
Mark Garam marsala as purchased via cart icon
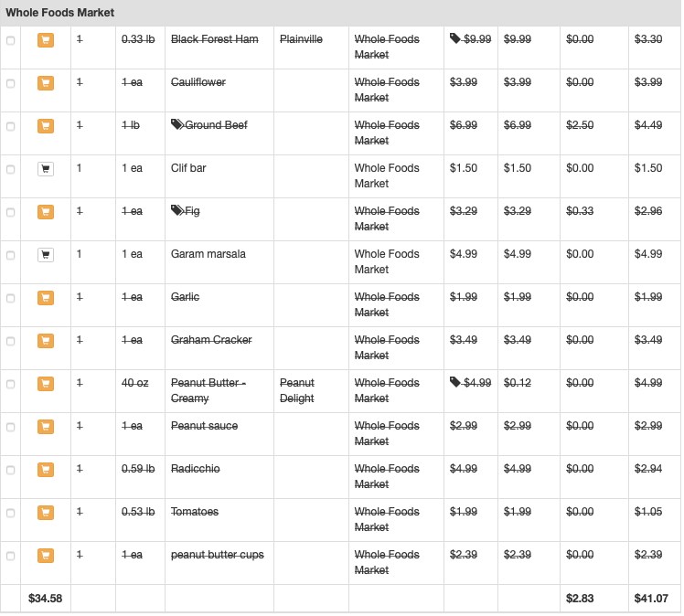pos(46,255)
